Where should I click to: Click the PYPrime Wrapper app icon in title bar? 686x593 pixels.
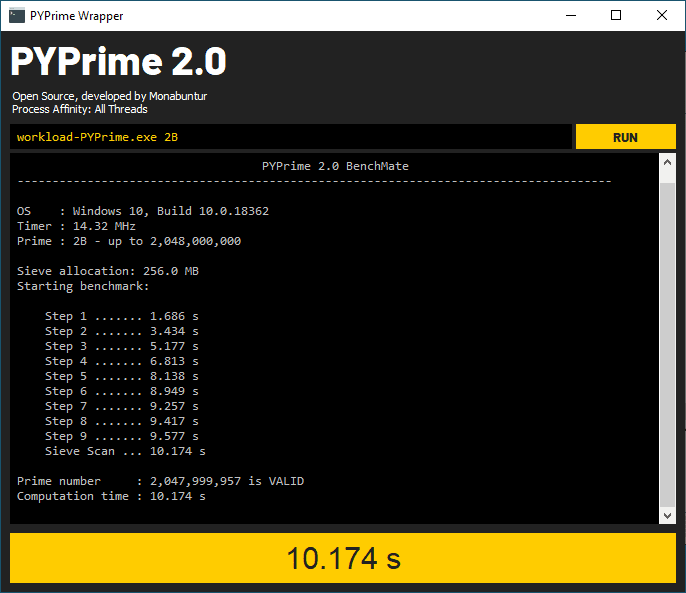[17, 16]
